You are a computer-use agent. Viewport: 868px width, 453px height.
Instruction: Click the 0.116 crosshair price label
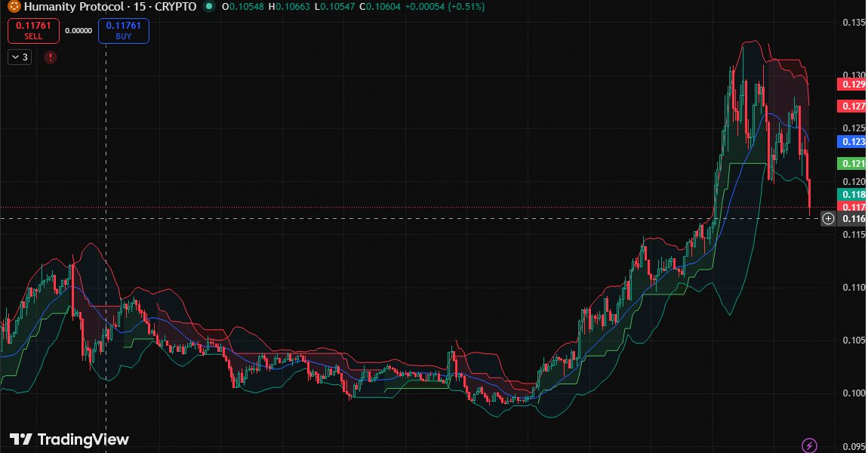click(x=852, y=219)
